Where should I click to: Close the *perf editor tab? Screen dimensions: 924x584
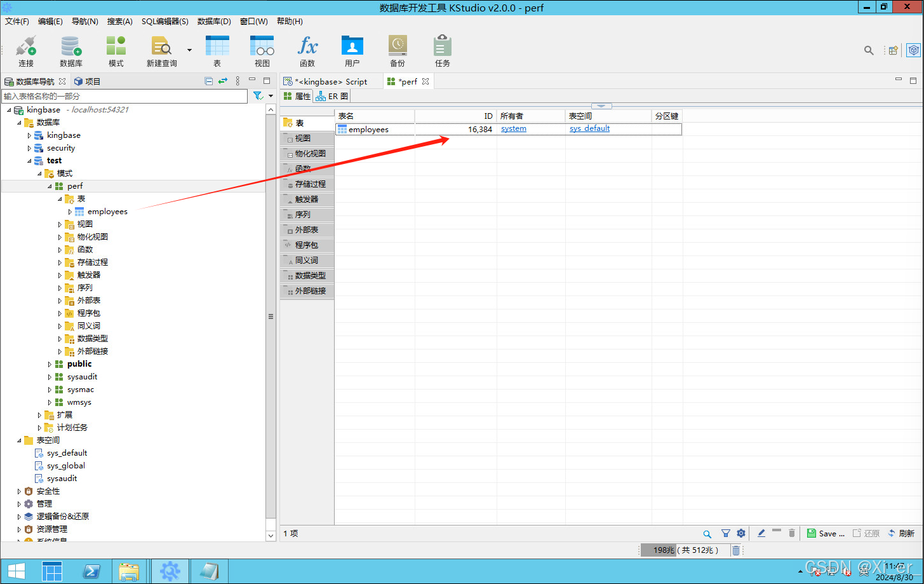coord(425,81)
